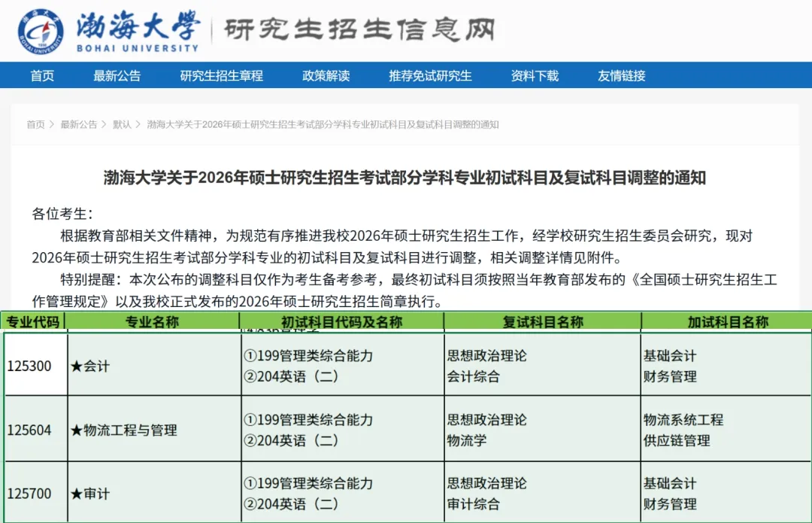This screenshot has width=812, height=523.
Task: Open 研究生招生章程 in the navigation bar
Action: [222, 76]
